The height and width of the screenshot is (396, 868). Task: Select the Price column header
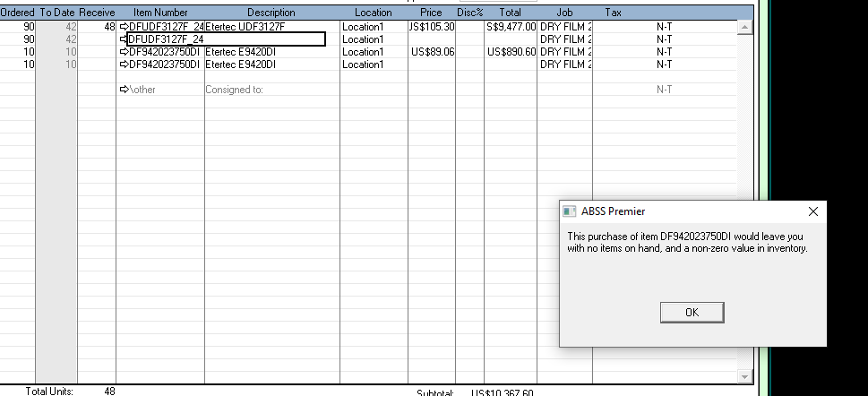(x=431, y=13)
